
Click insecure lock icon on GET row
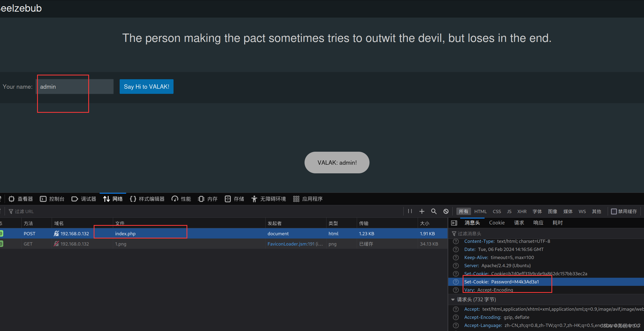[x=56, y=244]
